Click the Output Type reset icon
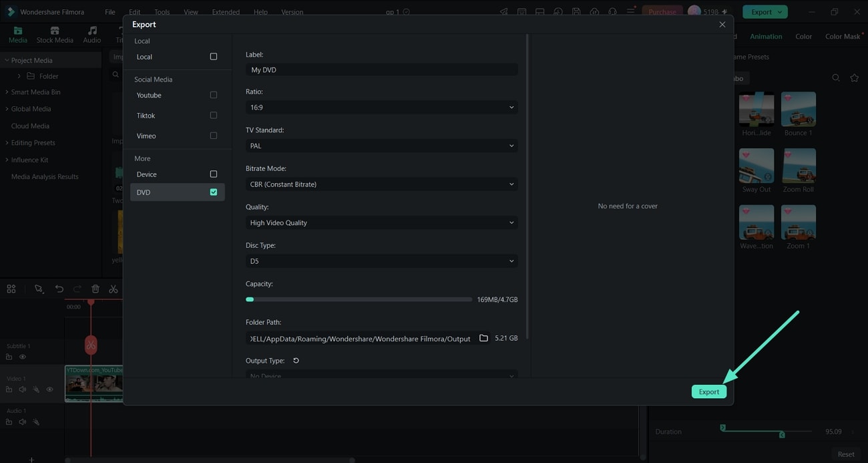The image size is (868, 463). (x=296, y=361)
